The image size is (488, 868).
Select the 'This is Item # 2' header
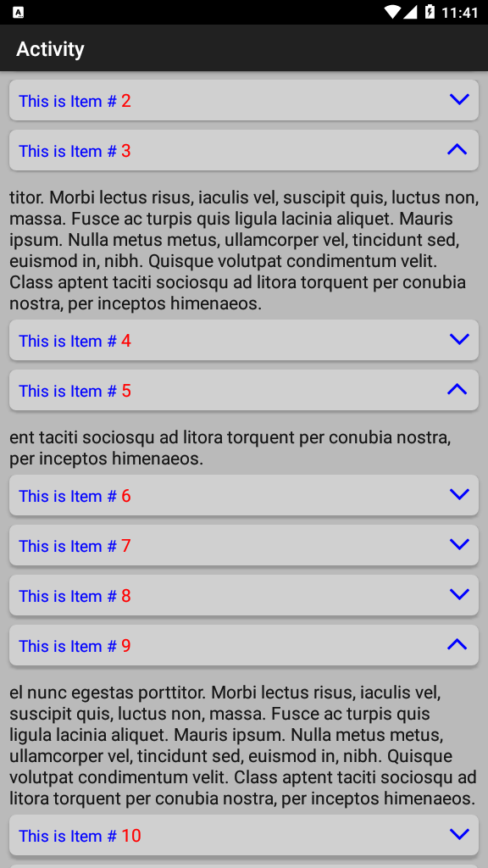coord(244,100)
